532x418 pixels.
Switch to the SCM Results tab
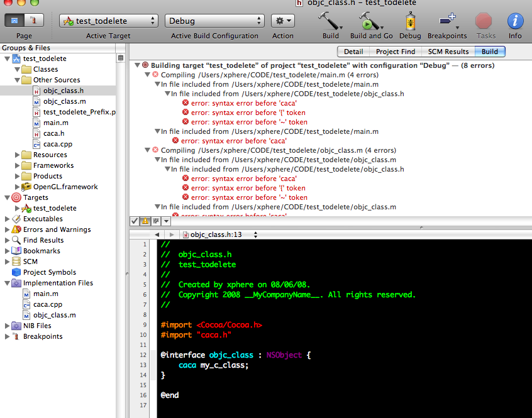pyautogui.click(x=448, y=52)
